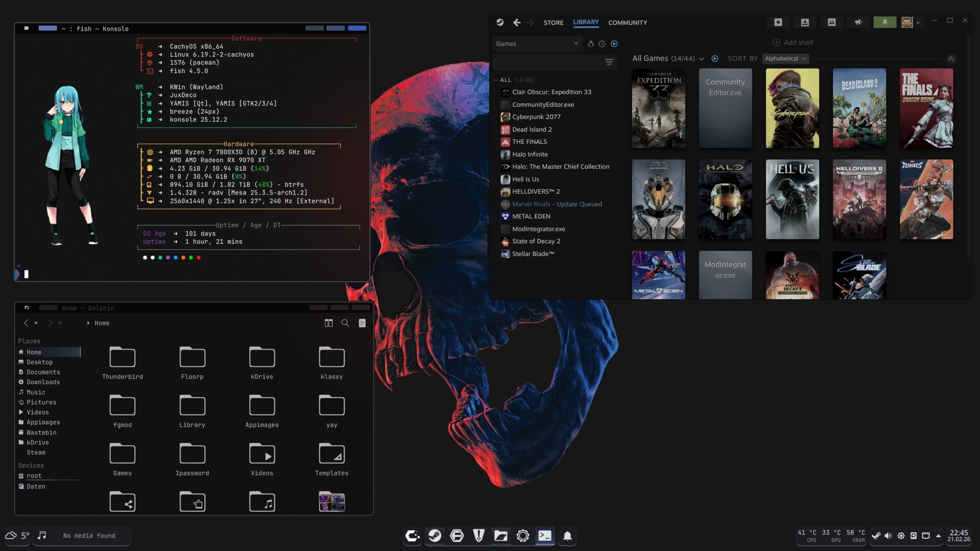Click the volume icon in the system tray
Image resolution: width=980 pixels, height=551 pixels.
point(888,536)
